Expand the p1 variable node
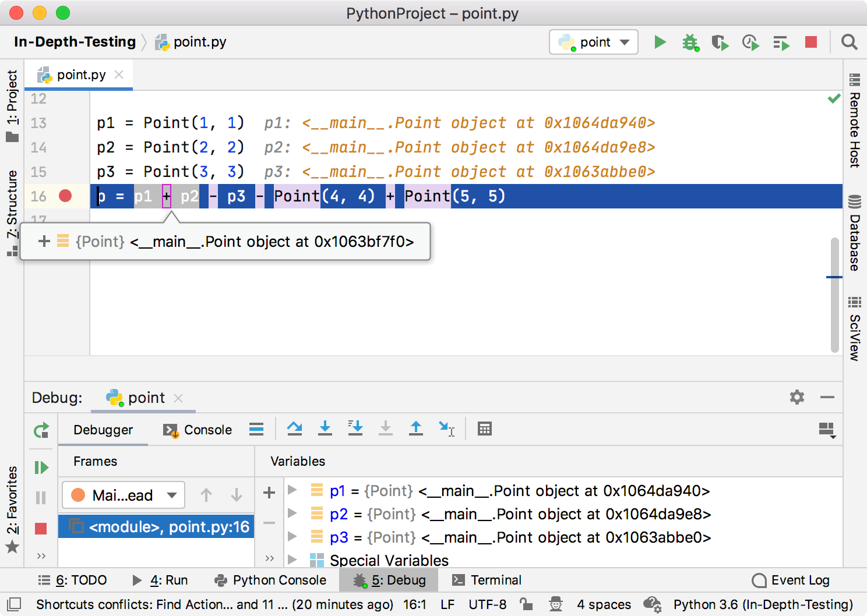The height and width of the screenshot is (616, 867). (292, 490)
